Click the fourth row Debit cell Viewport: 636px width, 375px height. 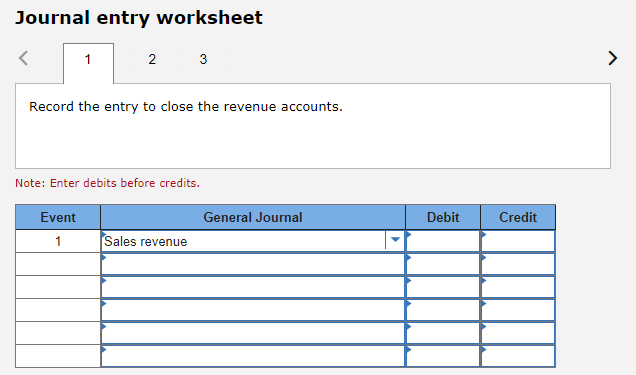[443, 310]
